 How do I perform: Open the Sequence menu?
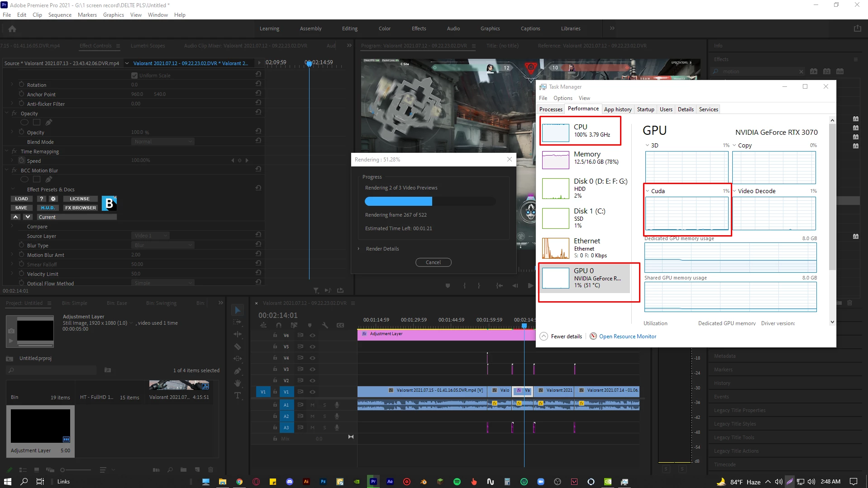[x=60, y=15]
